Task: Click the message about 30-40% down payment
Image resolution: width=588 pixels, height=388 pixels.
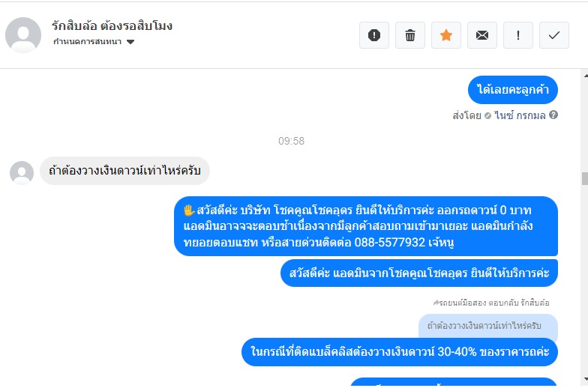Action: (399, 352)
